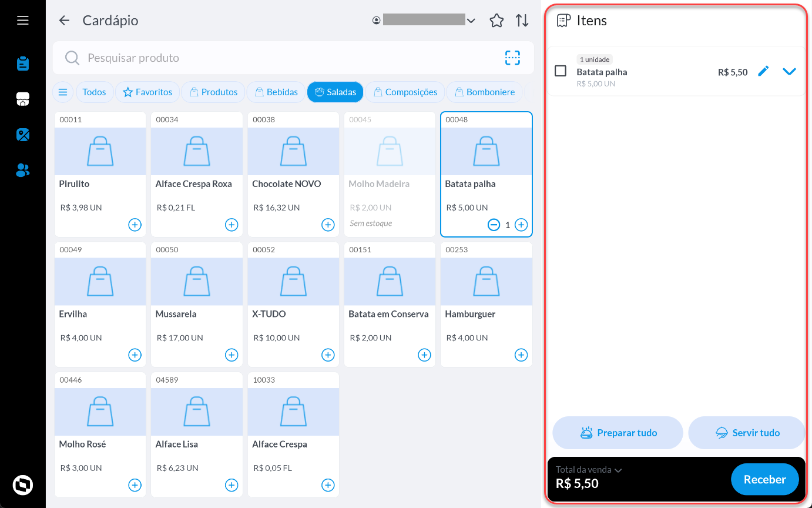This screenshot has height=508, width=812.
Task: Select the Produtos category tab
Action: click(213, 92)
